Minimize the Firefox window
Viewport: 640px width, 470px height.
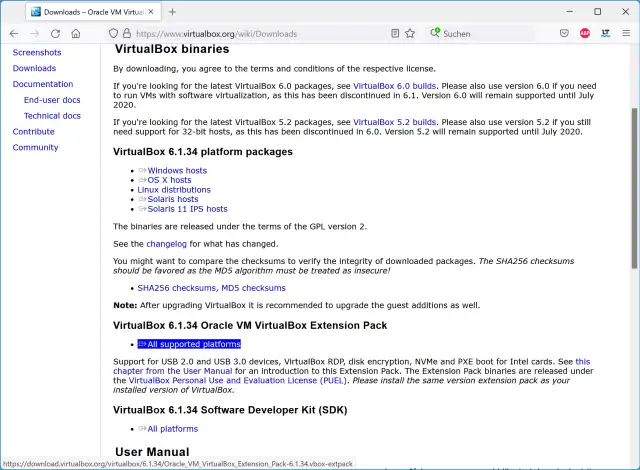(570, 12)
